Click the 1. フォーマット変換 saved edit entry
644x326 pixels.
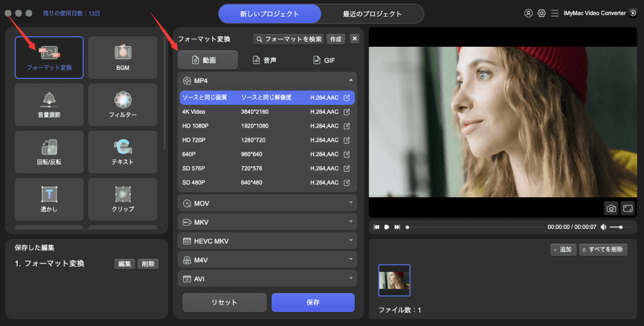(x=49, y=264)
